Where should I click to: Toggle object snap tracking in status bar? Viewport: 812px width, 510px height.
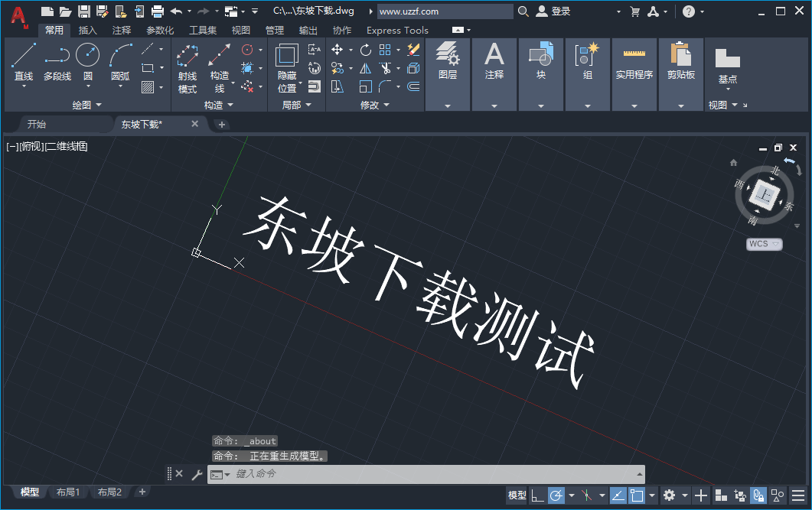(x=618, y=495)
